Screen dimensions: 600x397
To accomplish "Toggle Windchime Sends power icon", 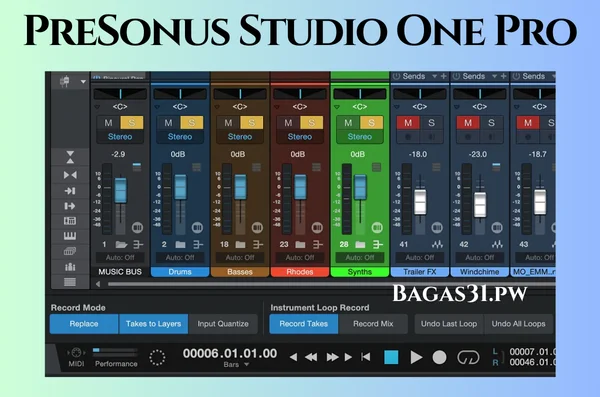I will [456, 77].
